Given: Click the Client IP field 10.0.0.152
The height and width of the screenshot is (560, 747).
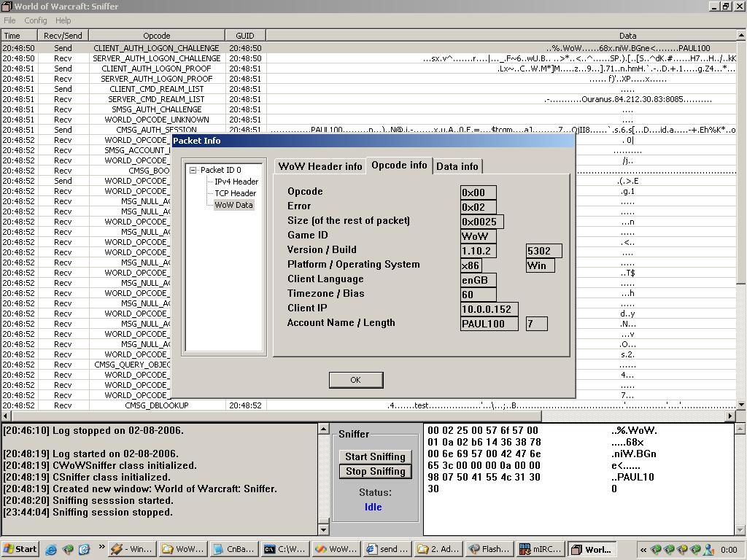Looking at the screenshot, I should (489, 309).
